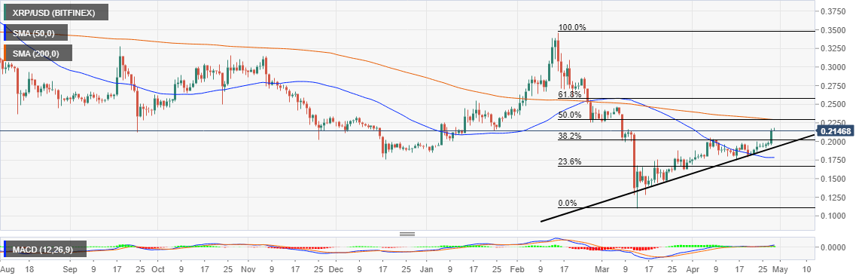868x279 pixels.
Task: Select the XRP/USD (BITFINEX) symbol label
Action: tap(56, 12)
